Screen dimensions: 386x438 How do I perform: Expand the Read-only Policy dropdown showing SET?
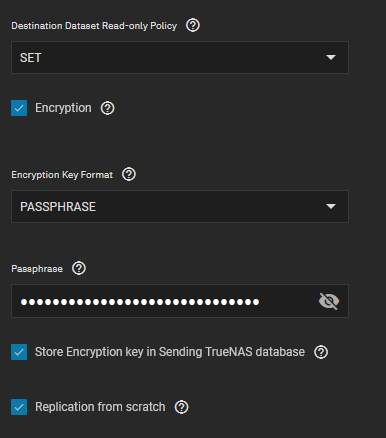click(180, 57)
